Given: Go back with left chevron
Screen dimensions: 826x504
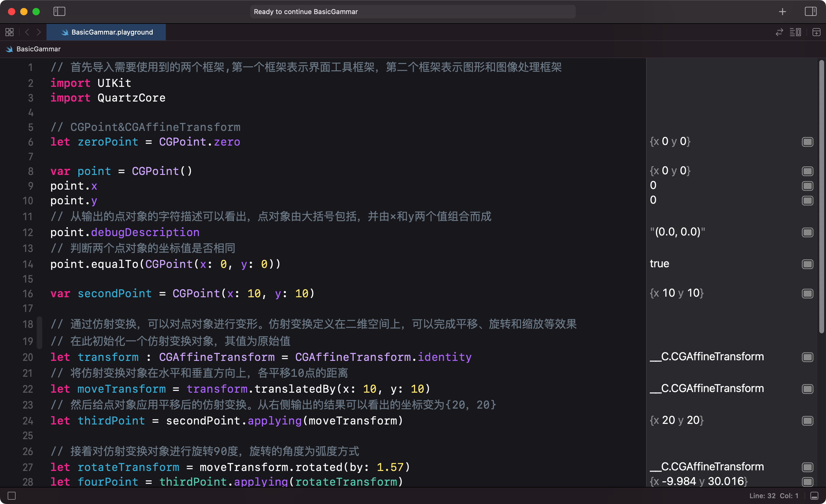Looking at the screenshot, I should (27, 32).
